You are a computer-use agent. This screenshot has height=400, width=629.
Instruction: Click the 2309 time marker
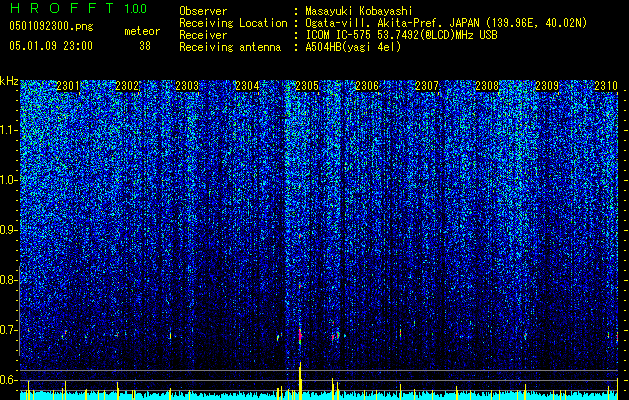click(547, 85)
